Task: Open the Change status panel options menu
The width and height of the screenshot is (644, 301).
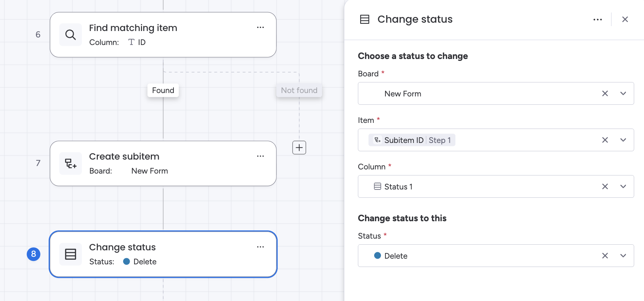Action: tap(598, 20)
